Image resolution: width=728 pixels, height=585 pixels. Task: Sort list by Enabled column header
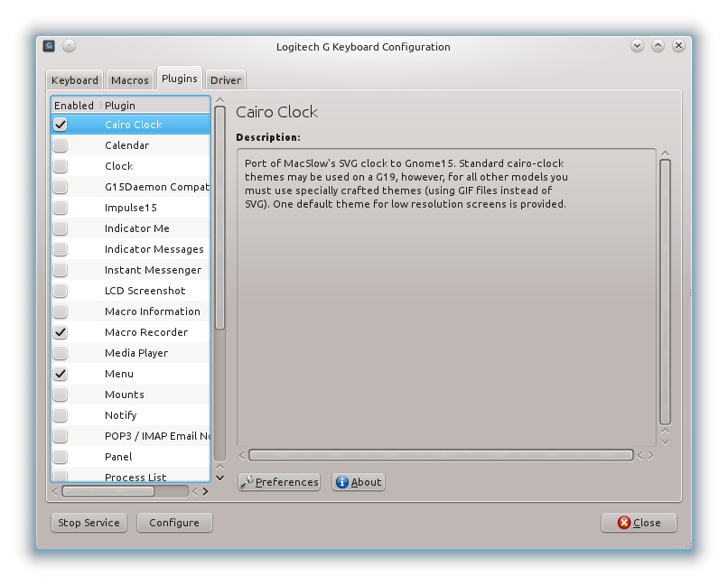74,106
